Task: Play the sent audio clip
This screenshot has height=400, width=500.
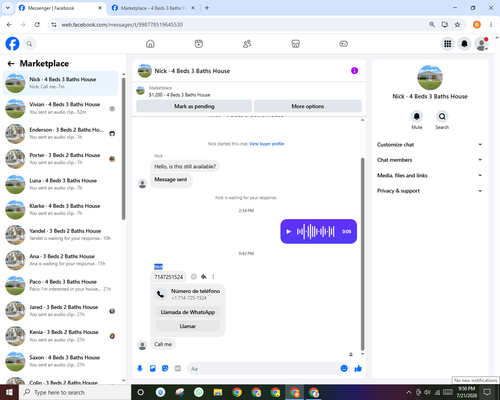Action: [289, 231]
